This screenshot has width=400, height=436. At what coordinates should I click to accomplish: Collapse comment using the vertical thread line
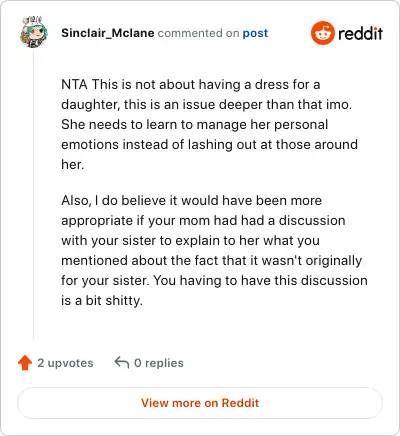click(x=33, y=195)
